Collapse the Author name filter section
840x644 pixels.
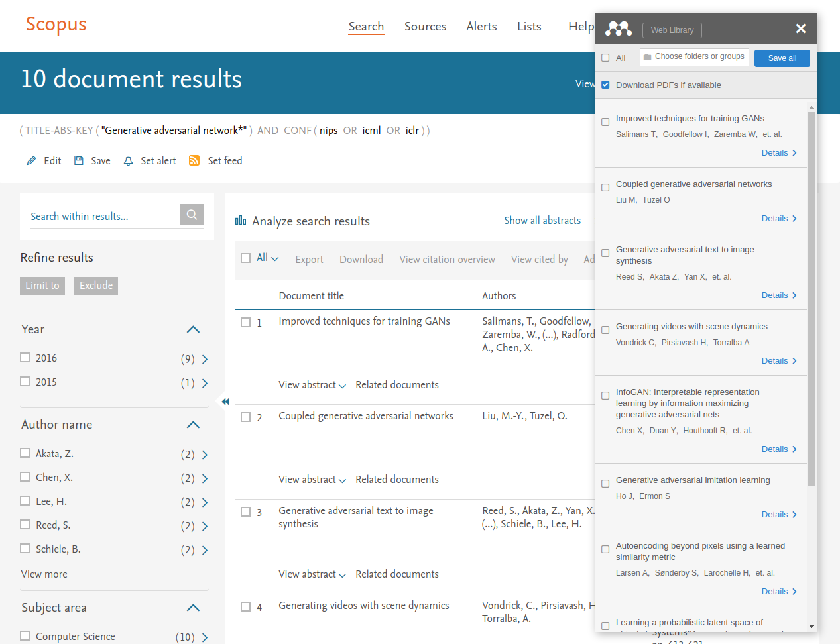[x=193, y=425]
